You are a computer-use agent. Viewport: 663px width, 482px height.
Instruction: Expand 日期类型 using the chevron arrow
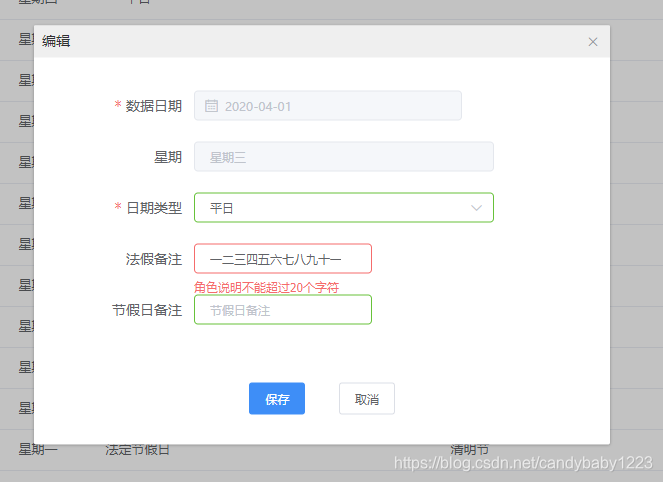click(x=477, y=208)
